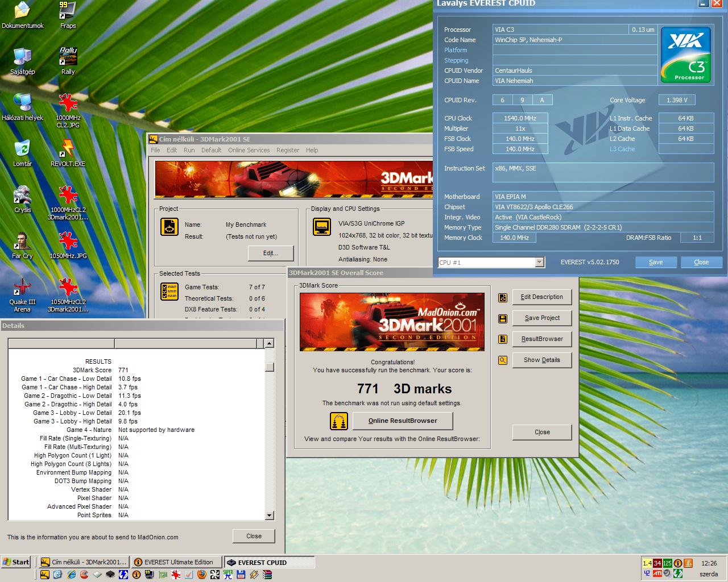The image size is (728, 582).
Task: Launch the Far Cry desktop shortcut
Action: pos(22,246)
